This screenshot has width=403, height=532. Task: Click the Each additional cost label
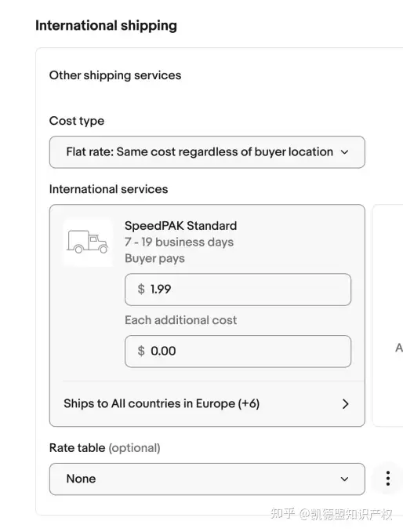click(180, 320)
